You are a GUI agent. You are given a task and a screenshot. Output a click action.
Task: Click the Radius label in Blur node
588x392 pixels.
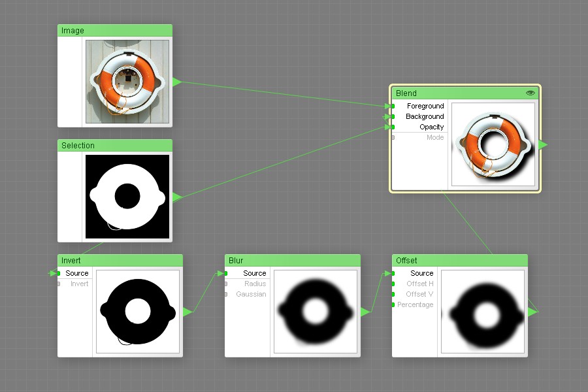tap(255, 284)
